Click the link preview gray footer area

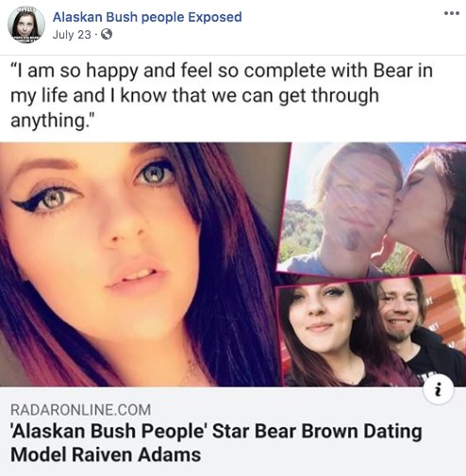pyautogui.click(x=233, y=431)
